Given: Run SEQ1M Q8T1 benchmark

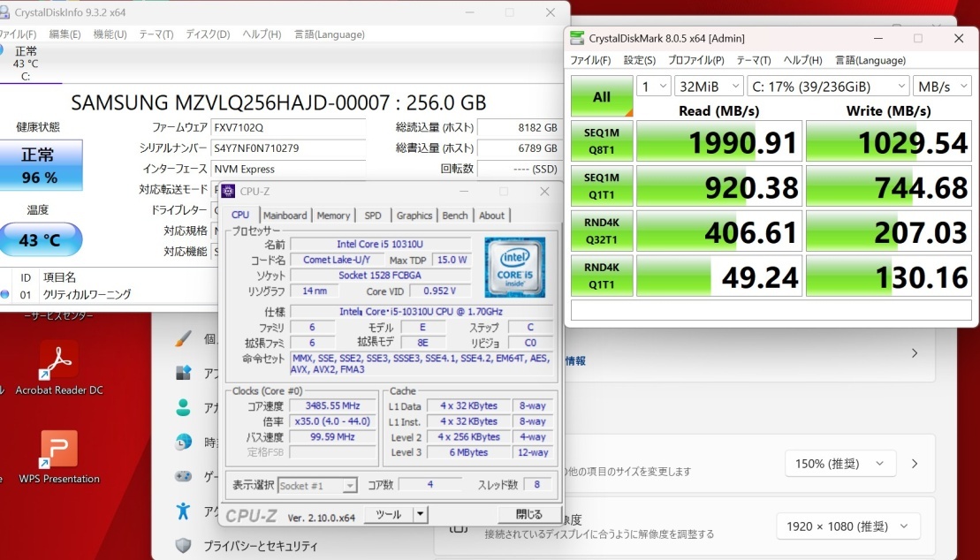Looking at the screenshot, I should coord(602,141).
